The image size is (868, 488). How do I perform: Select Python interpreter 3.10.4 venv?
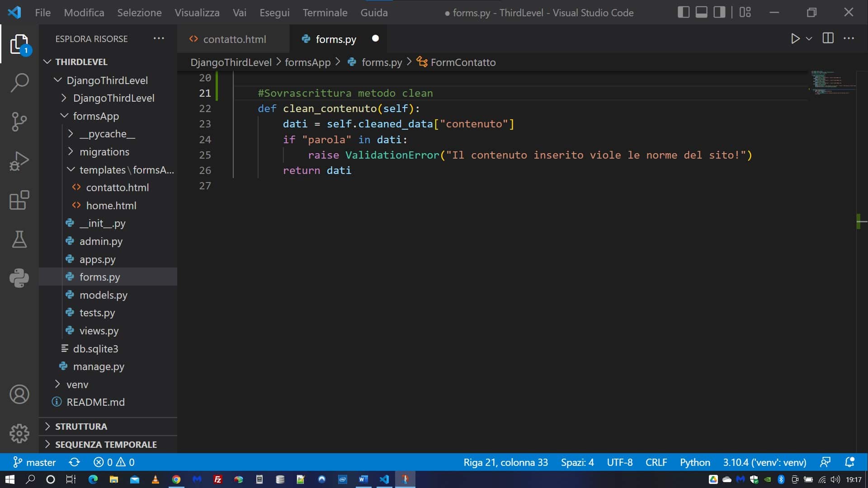click(x=764, y=462)
